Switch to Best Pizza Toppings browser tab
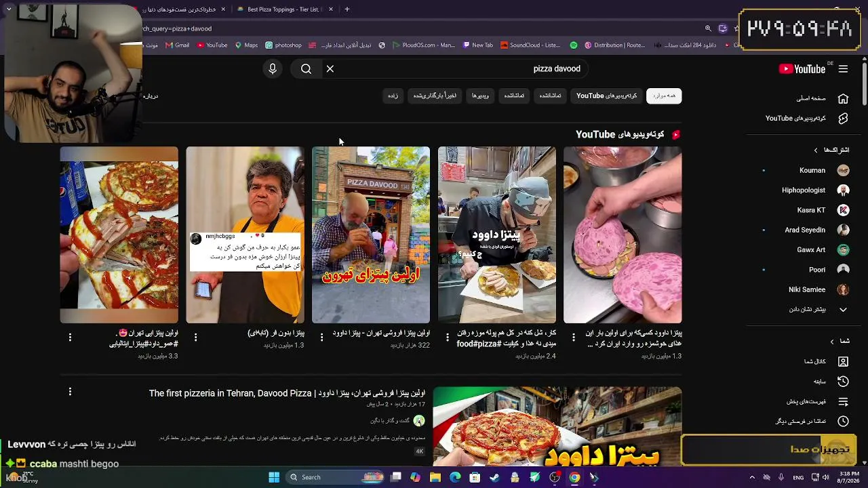The width and height of the screenshot is (868, 488). tap(283, 9)
